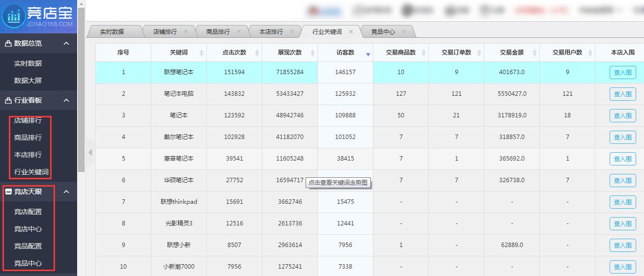Switch to the 竞品中心 tab
This screenshot has height=276, width=644.
(x=383, y=31)
